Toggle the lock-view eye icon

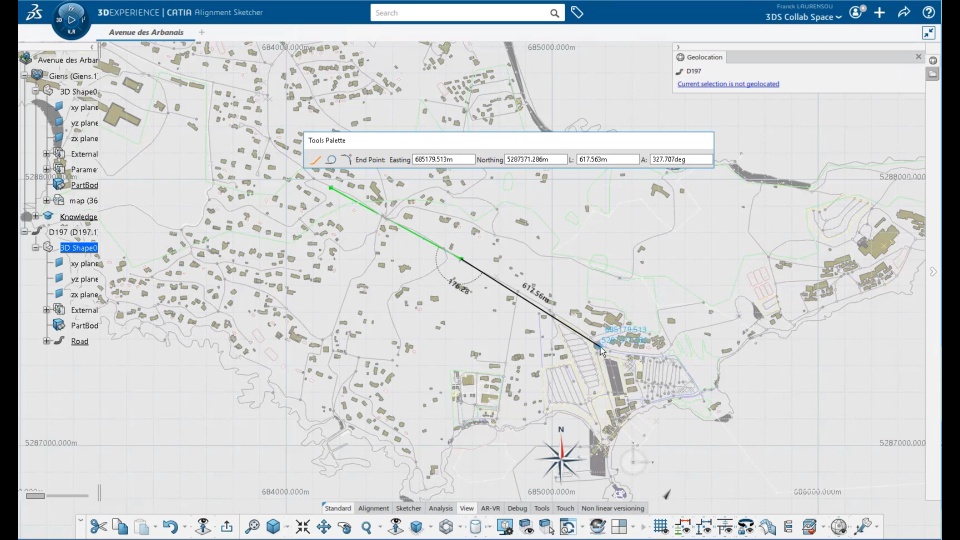pyautogui.click(x=746, y=527)
